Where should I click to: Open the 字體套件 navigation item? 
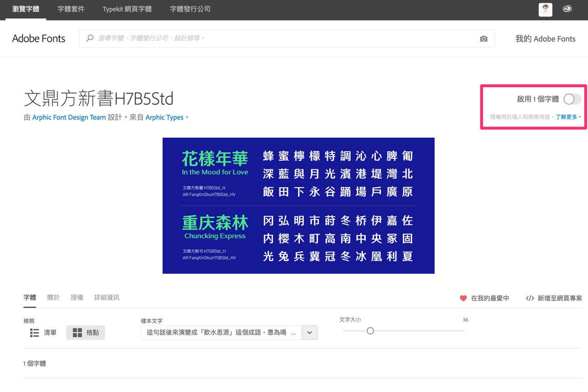[x=71, y=9]
